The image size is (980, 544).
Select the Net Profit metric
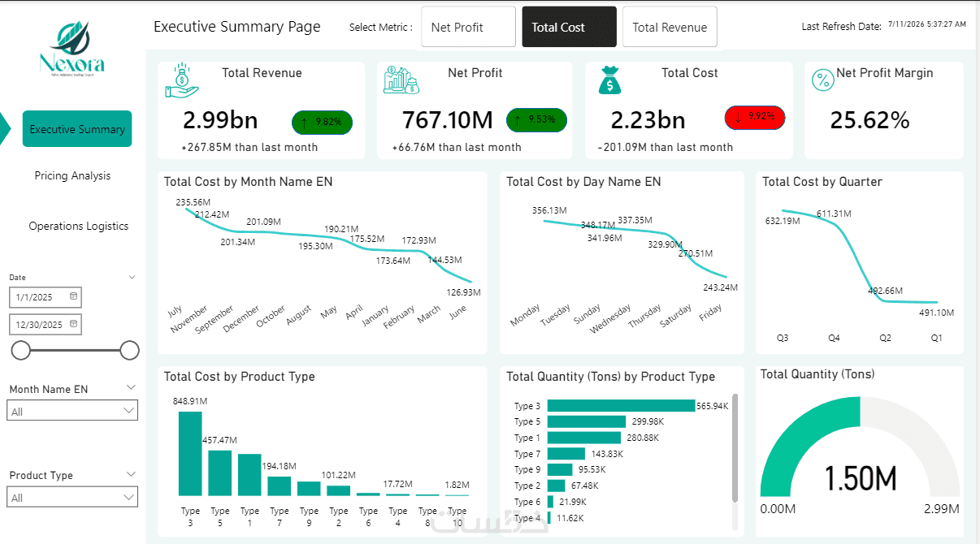(468, 27)
